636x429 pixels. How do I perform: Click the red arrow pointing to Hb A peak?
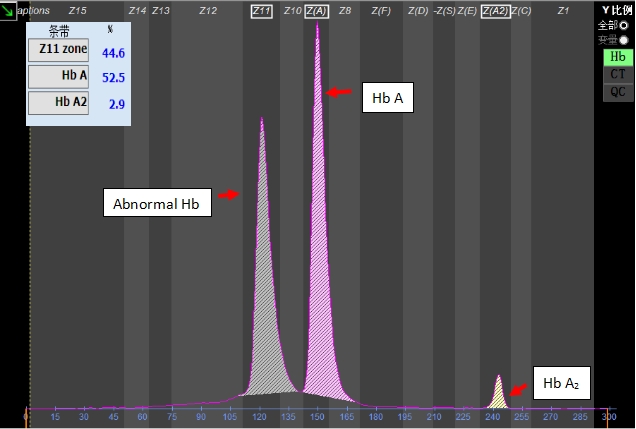[x=340, y=92]
